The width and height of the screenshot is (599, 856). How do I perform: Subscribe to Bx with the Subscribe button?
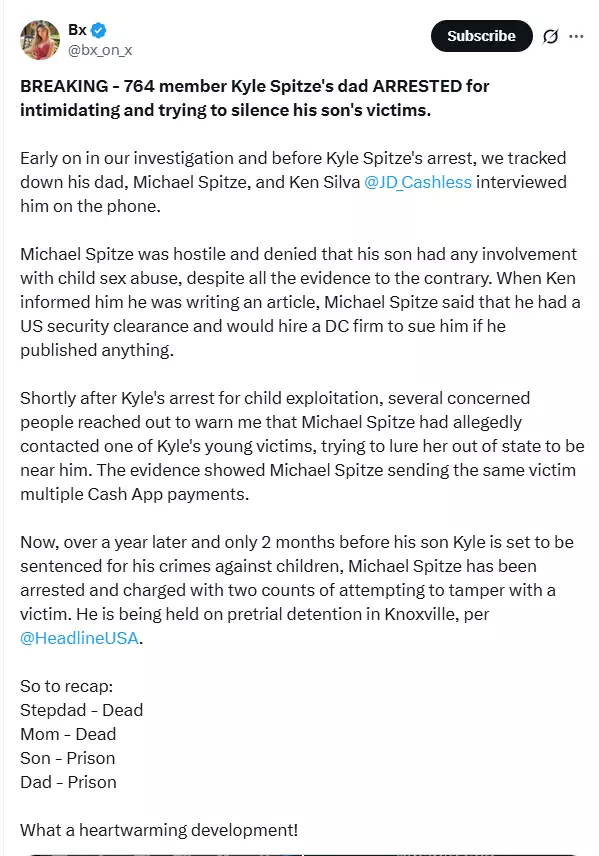(482, 36)
